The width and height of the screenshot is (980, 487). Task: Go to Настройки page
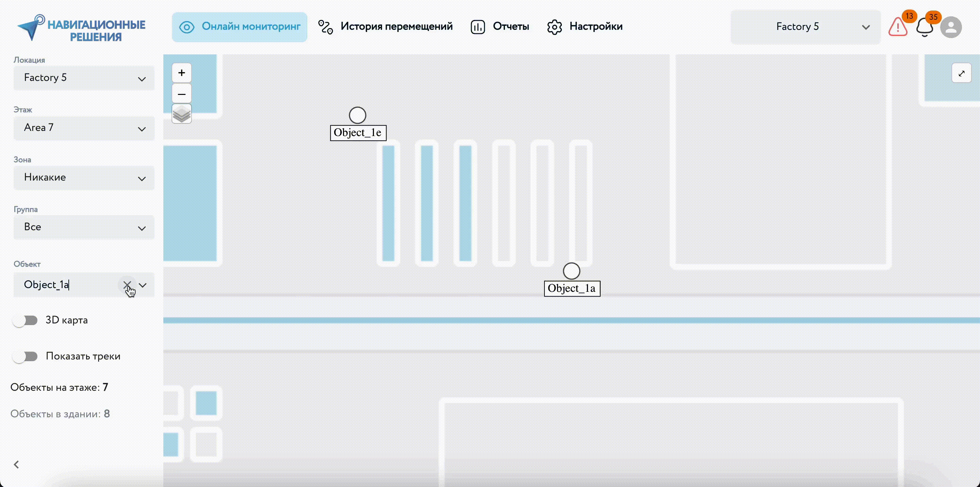[x=585, y=27]
